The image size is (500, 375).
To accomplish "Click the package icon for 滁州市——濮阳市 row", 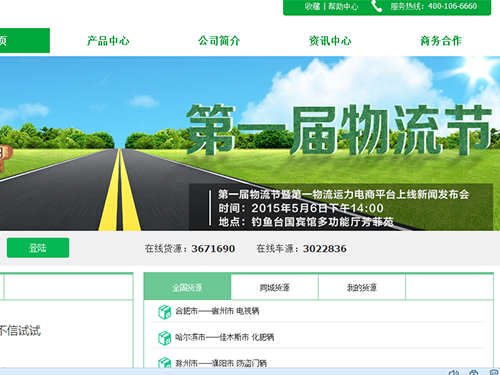I will pos(165,362).
